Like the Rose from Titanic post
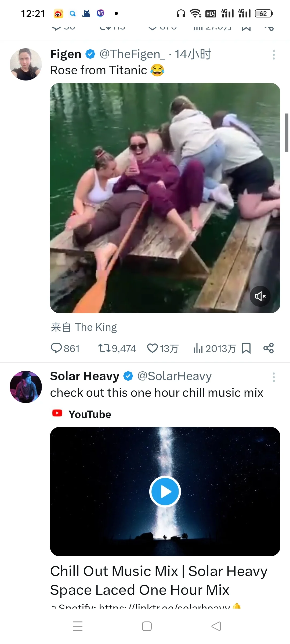Screen dimensions: 290x644 click(x=153, y=348)
